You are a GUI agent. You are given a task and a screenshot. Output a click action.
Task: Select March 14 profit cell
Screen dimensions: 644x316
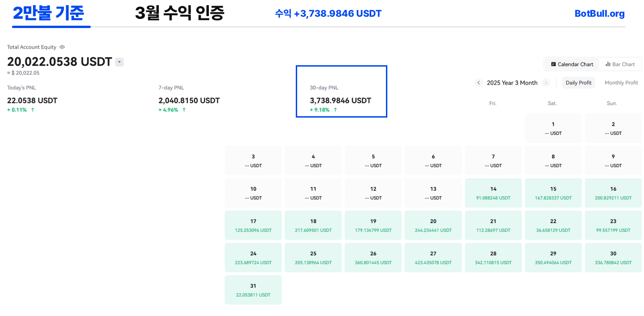493,193
